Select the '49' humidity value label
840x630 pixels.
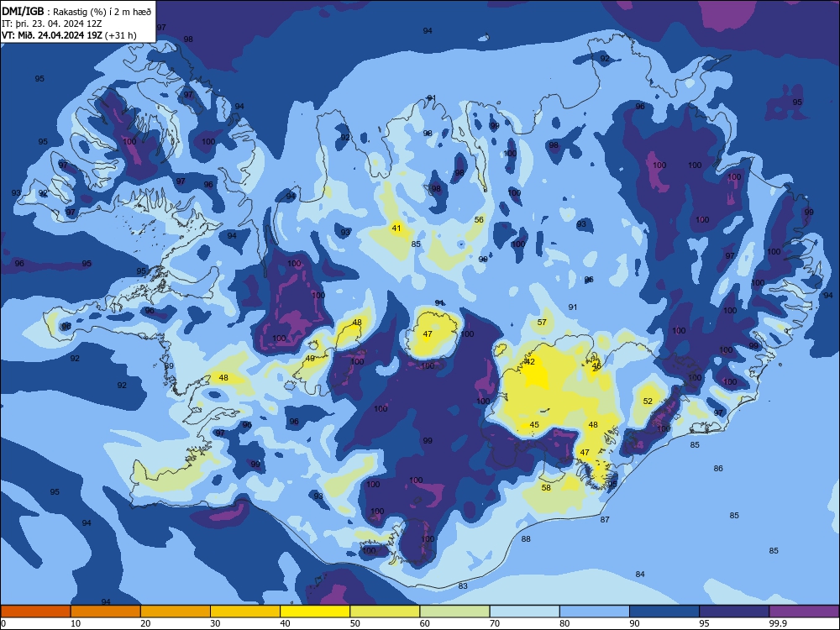(x=310, y=359)
